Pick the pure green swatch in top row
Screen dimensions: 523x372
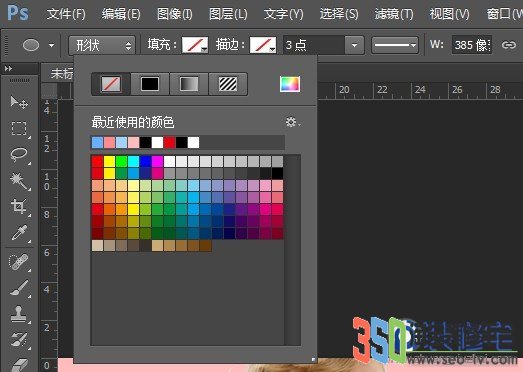point(121,161)
